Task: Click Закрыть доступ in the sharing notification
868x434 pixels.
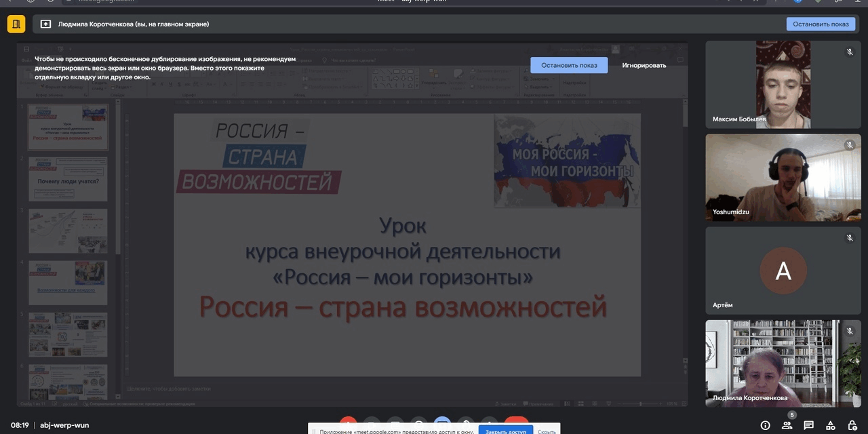Action: click(x=506, y=431)
